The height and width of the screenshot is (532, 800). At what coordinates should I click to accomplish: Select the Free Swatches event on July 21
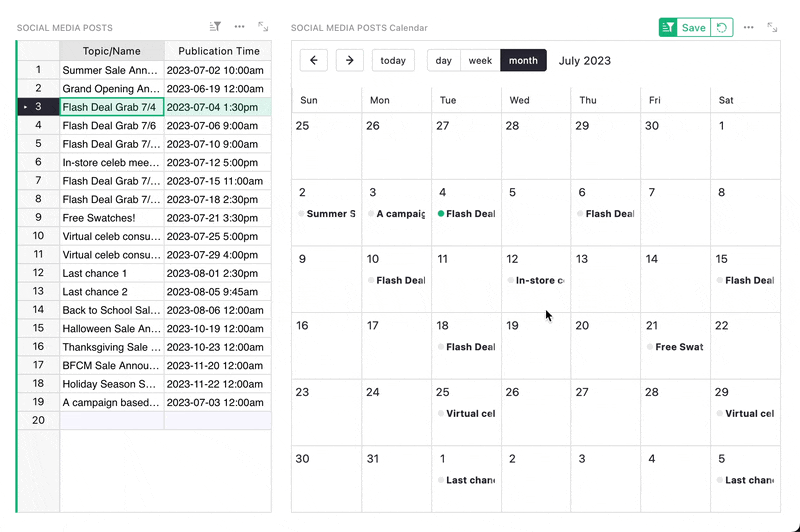(678, 347)
